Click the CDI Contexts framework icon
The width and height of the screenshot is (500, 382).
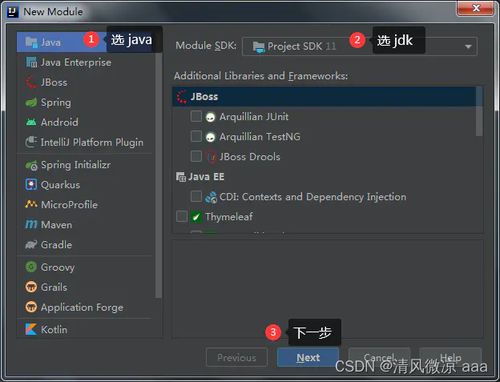click(211, 197)
